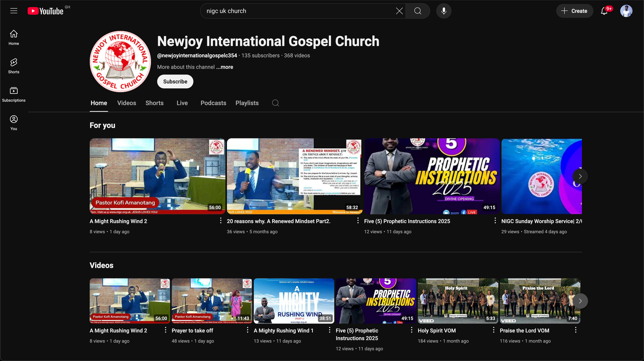Screen dimensions: 644x361
Task: Play Prophetic Instructions 2025 thumbnail in For you
Action: pos(432,176)
